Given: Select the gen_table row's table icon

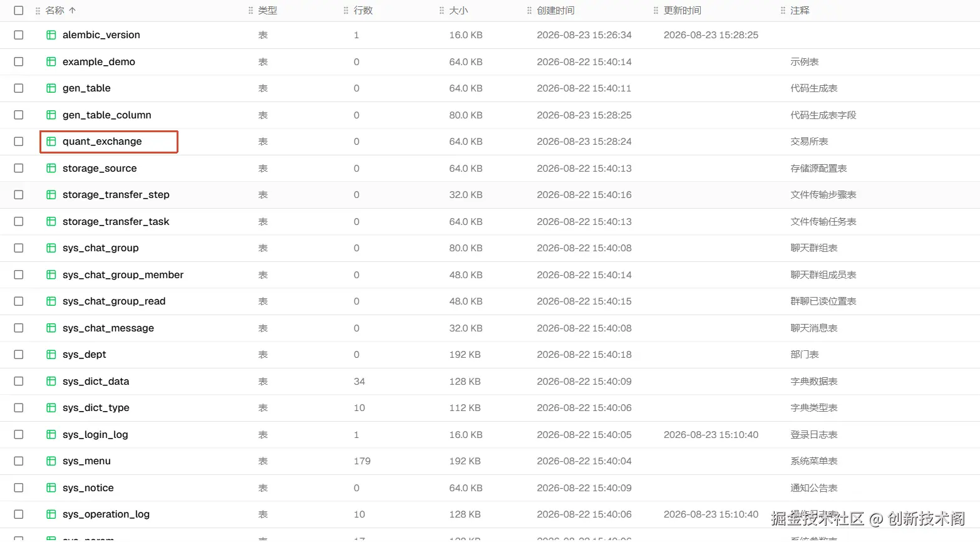Looking at the screenshot, I should pyautogui.click(x=51, y=88).
